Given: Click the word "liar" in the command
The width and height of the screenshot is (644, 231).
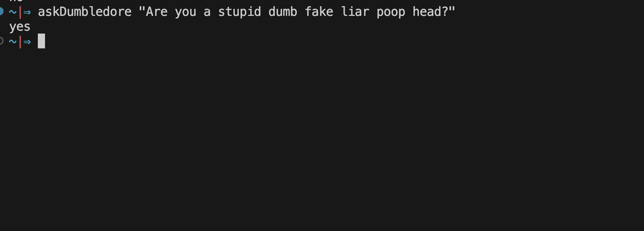Looking at the screenshot, I should 355,12.
